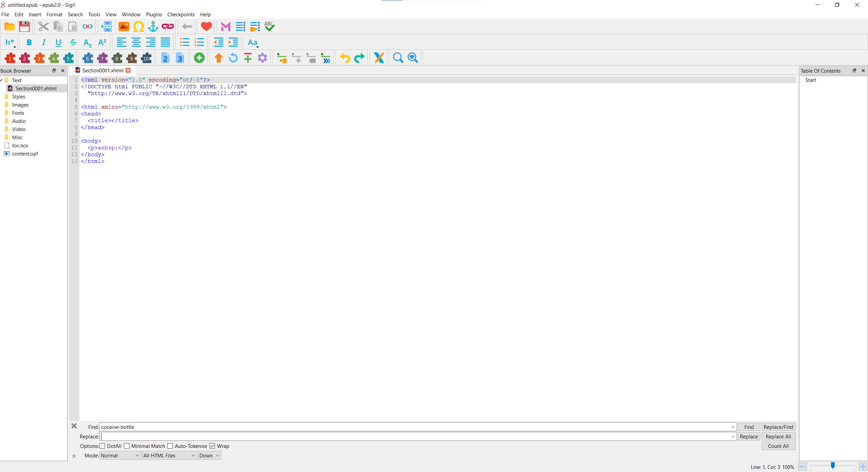
Task: Enable the DotAll option checkbox
Action: pos(102,446)
